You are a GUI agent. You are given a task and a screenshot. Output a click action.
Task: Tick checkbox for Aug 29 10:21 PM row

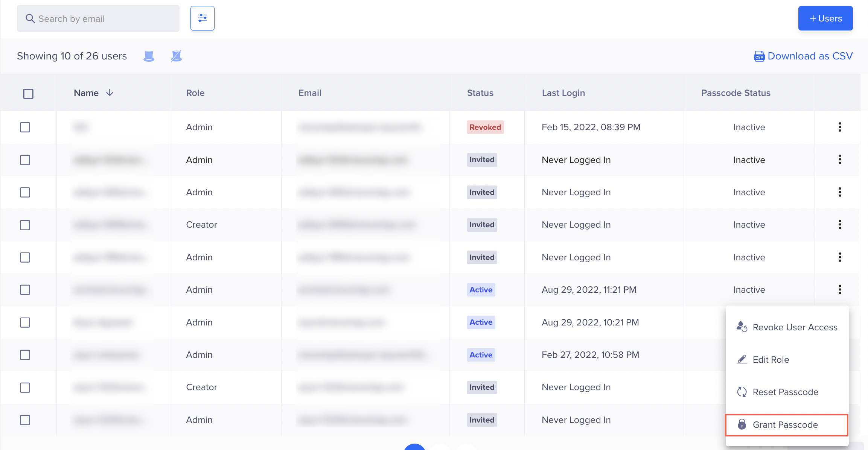tap(25, 322)
